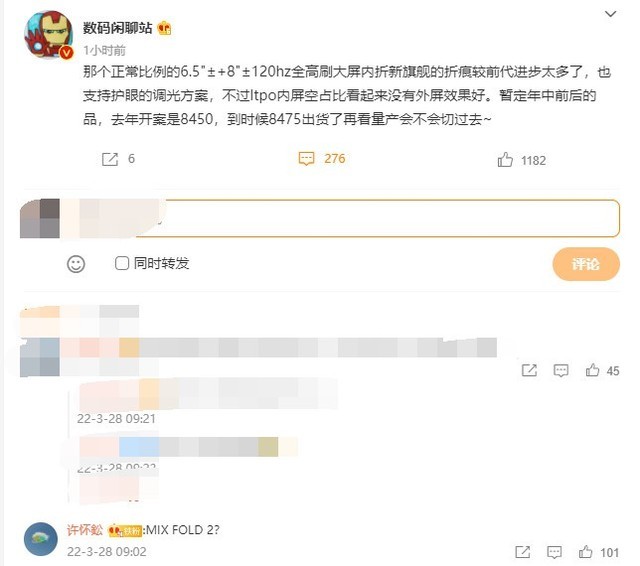Check the 同时转发 checkbox
The image size is (640, 566).
(x=122, y=263)
